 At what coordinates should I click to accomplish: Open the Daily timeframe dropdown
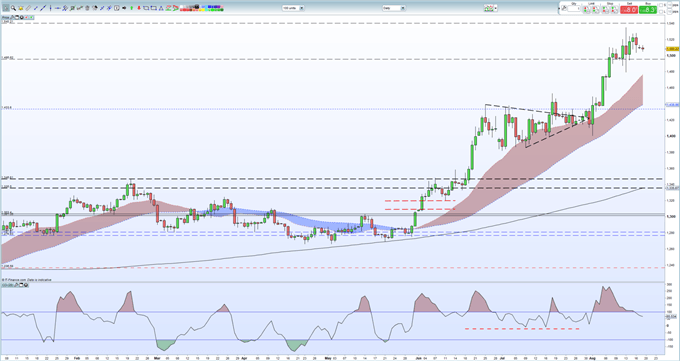pyautogui.click(x=394, y=8)
